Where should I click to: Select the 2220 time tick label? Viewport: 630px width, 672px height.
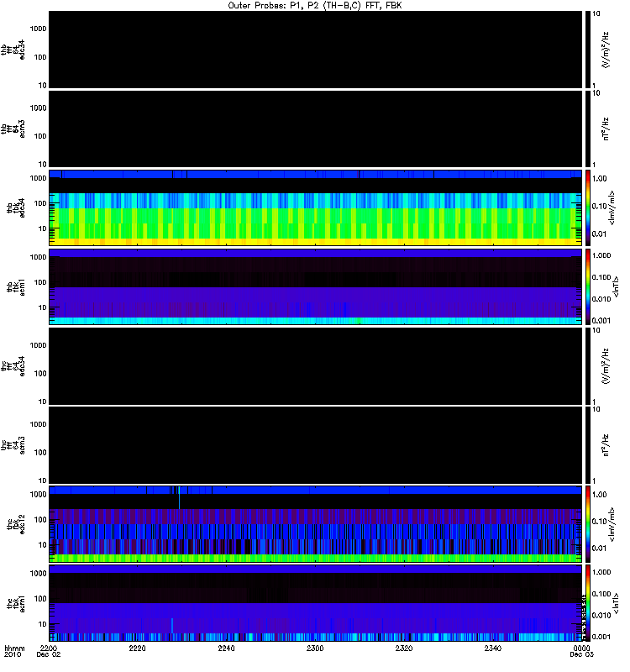pos(138,648)
